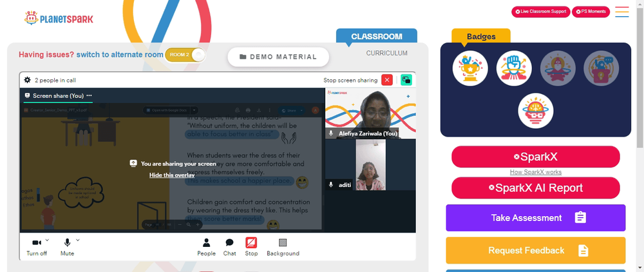The image size is (644, 272).
Task: Click the X icon on SparkX AI Report
Action: click(x=491, y=188)
